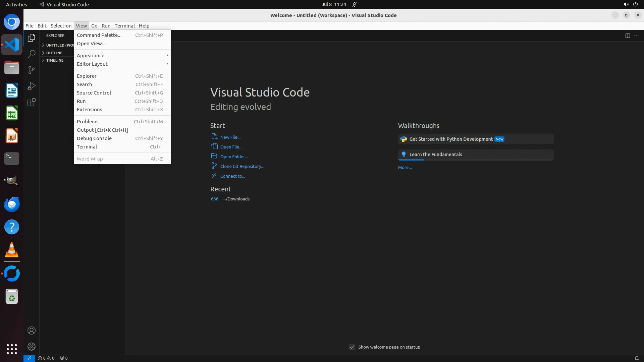This screenshot has height=362, width=644.
Task: Open the Extensions activity bar icon
Action: (x=32, y=103)
